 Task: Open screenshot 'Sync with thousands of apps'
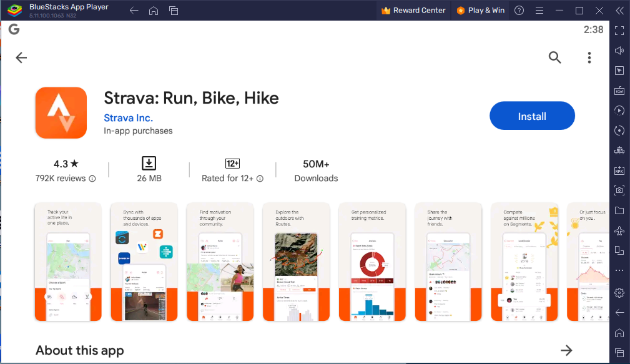[x=144, y=262]
